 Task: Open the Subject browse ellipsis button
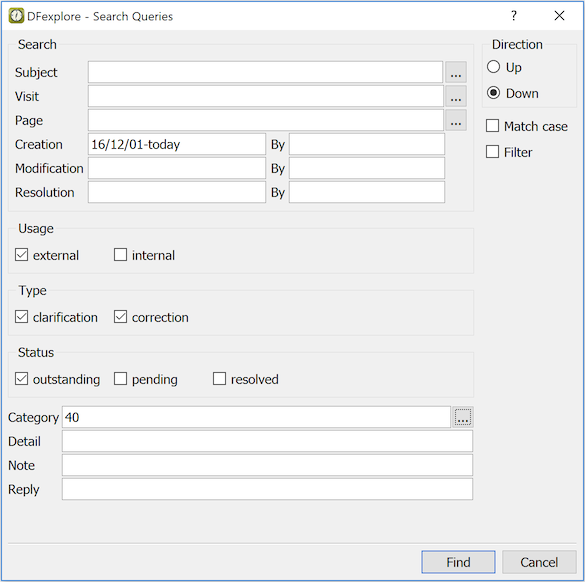(456, 72)
